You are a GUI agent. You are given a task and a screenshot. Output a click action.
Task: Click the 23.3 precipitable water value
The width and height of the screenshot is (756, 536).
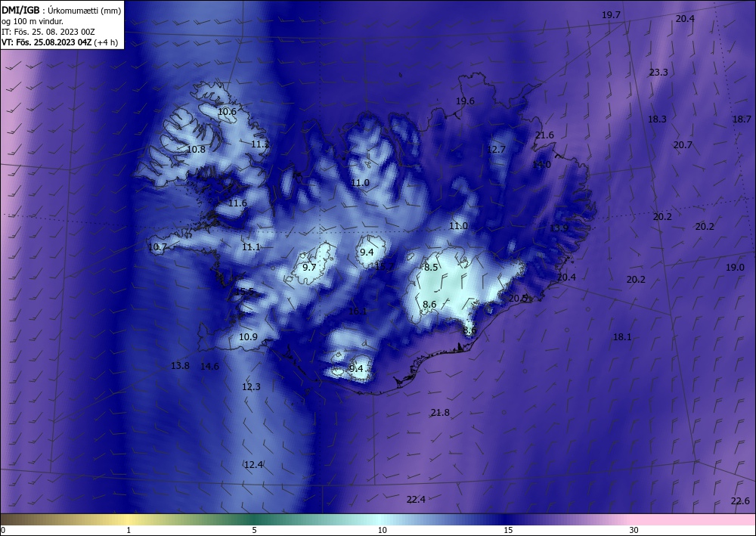pos(658,73)
